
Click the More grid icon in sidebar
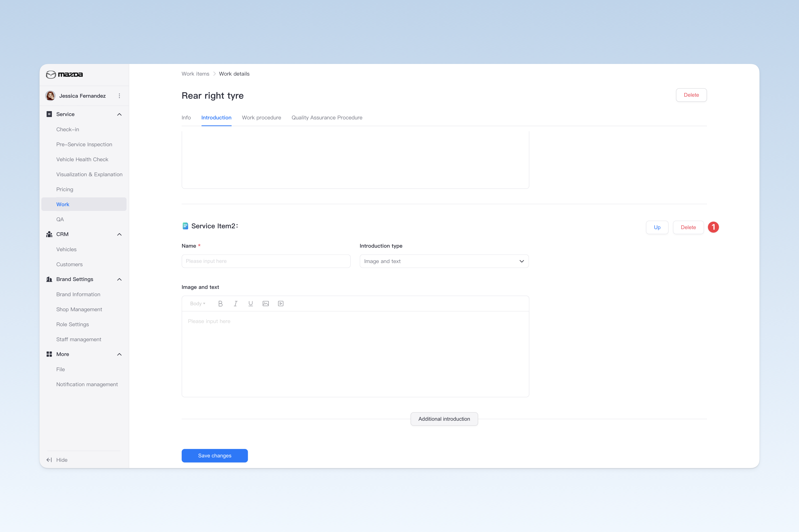coord(49,354)
